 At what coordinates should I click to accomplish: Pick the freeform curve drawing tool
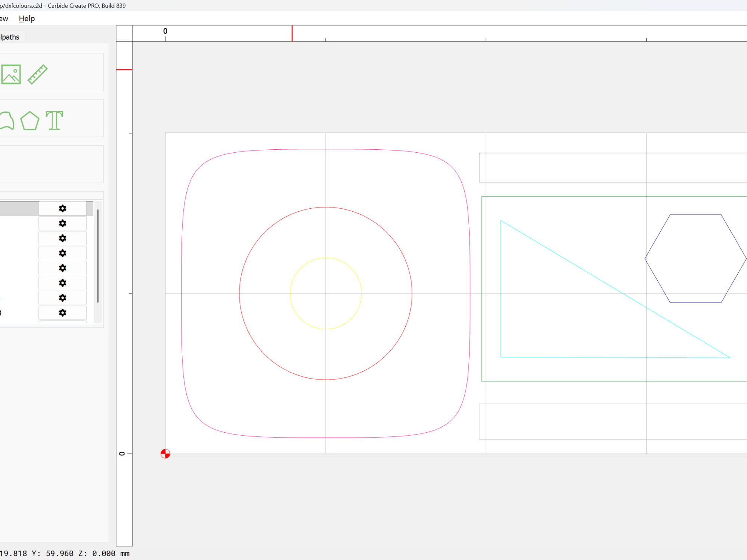coord(7,121)
